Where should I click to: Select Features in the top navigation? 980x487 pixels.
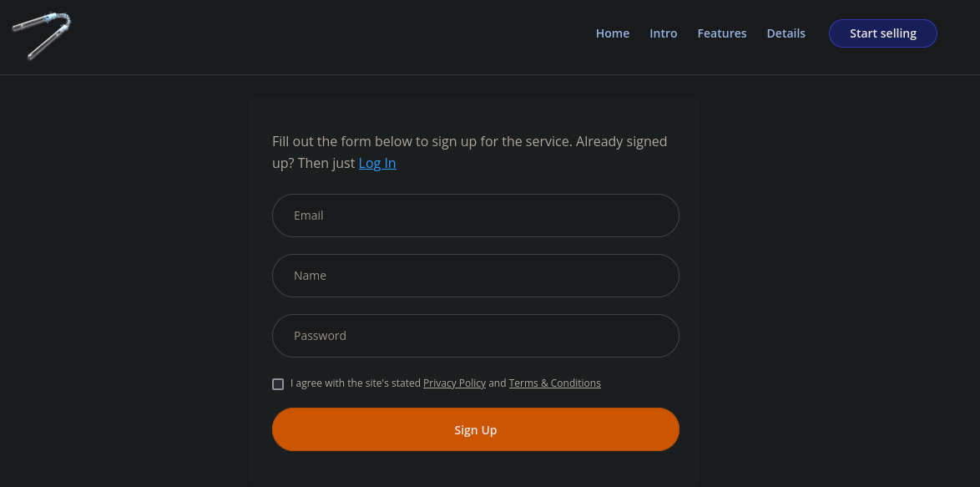pos(722,33)
